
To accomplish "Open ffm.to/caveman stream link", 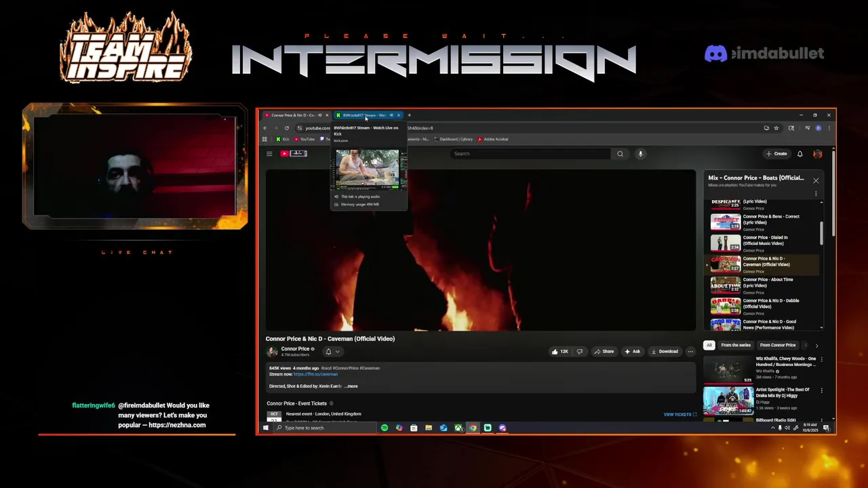I will (315, 374).
